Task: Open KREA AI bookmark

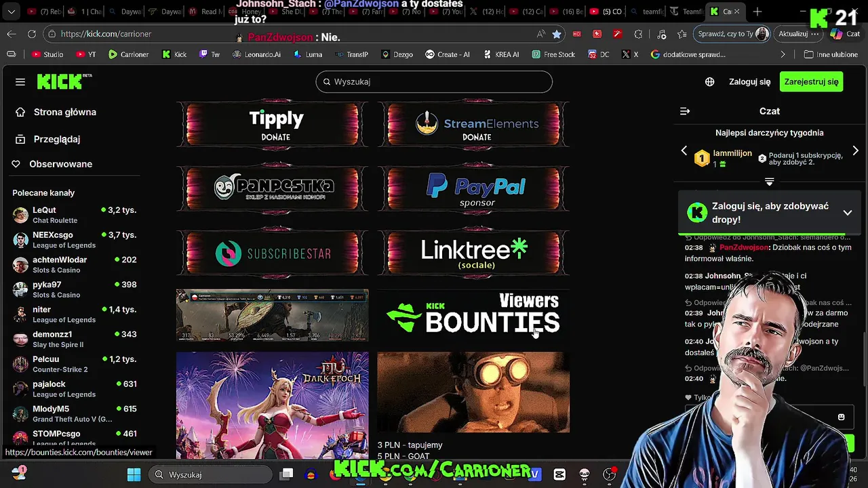Action: (500, 54)
